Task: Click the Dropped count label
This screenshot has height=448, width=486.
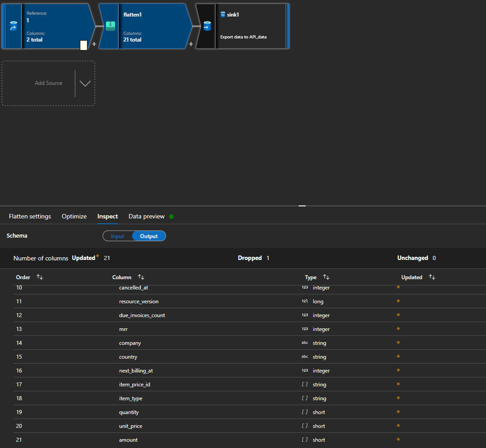Action: pyautogui.click(x=250, y=258)
